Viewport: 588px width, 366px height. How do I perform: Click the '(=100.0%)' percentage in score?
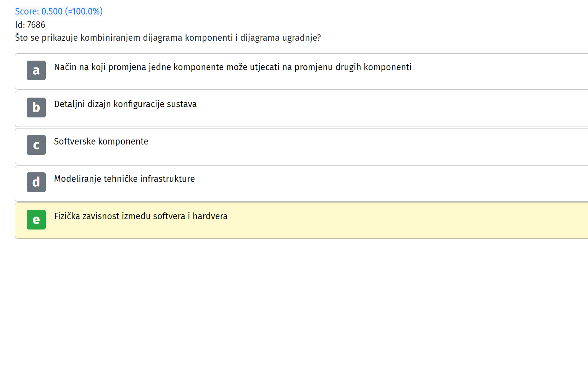84,11
